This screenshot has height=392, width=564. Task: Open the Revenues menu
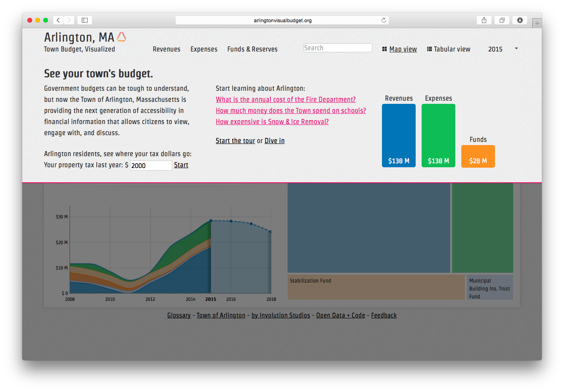tap(167, 49)
